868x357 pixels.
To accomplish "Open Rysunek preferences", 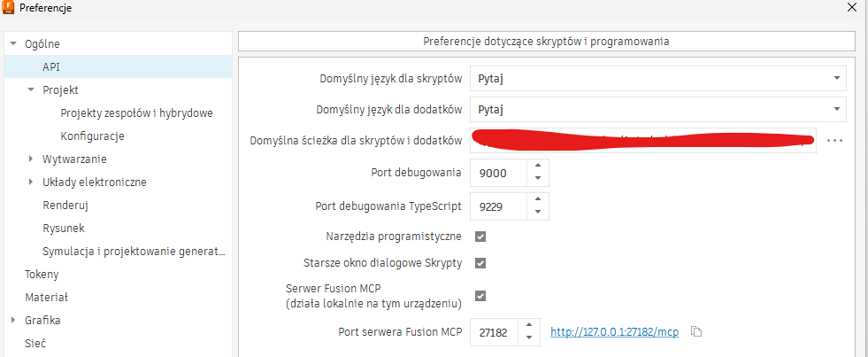I will pos(64,228).
